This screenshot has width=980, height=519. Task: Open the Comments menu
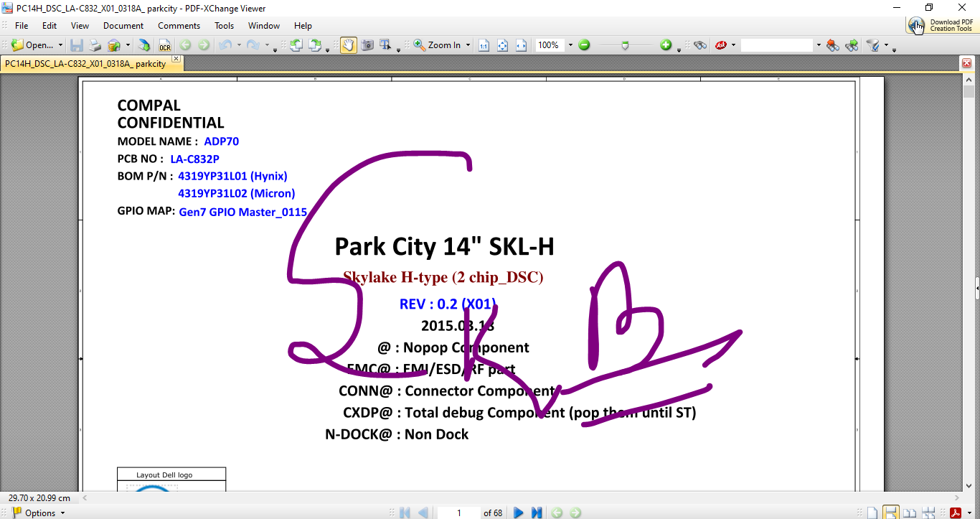pyautogui.click(x=179, y=26)
